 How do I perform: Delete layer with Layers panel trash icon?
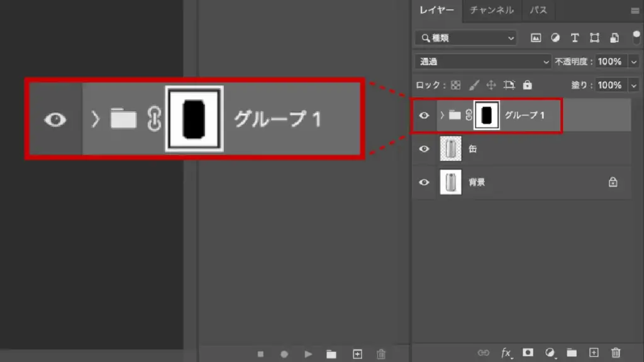[616, 353]
